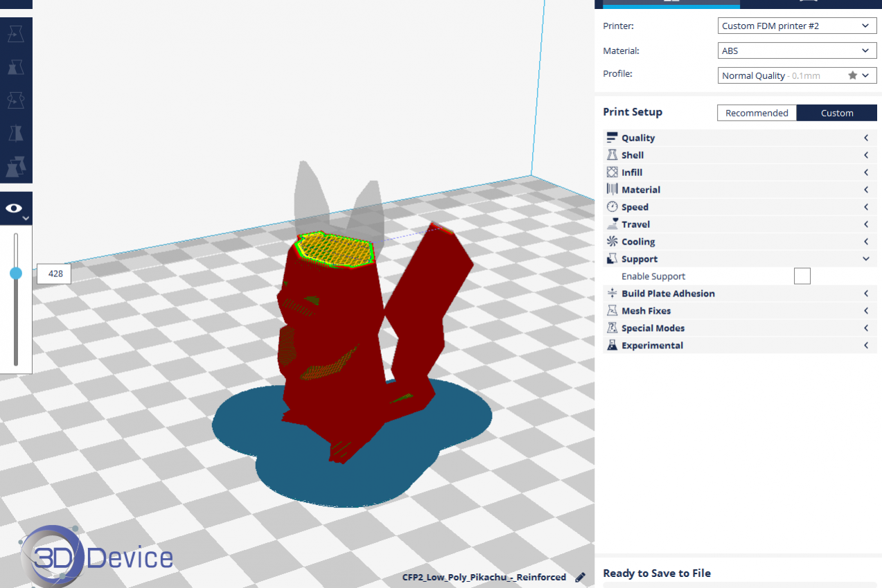Collapse Support using its chevron
882x588 pixels.
(x=866, y=259)
